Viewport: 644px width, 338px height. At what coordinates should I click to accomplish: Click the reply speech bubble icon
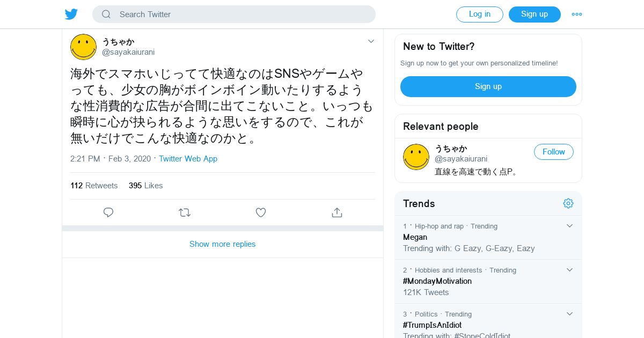click(108, 212)
